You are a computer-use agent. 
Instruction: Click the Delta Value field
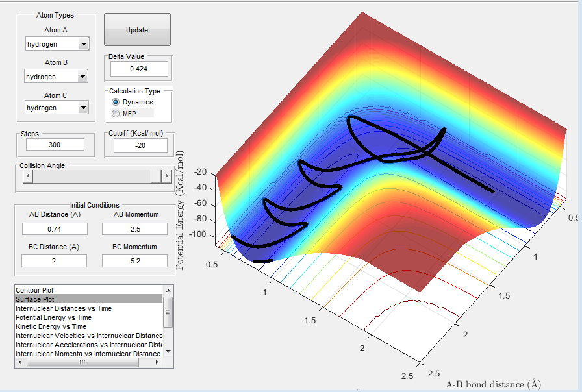click(x=139, y=69)
